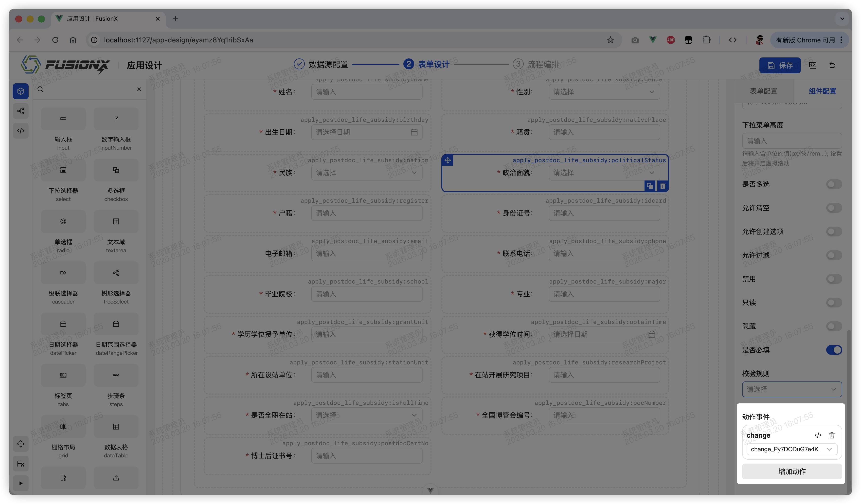Screen dimensions: 861x504
Task: Enable the 是否多选 toggle
Action: (x=834, y=184)
